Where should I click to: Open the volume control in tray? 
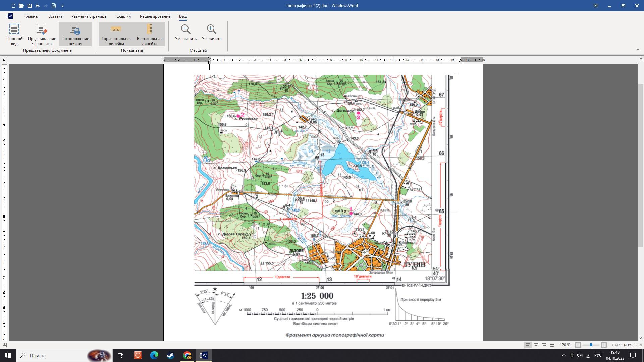tap(580, 355)
